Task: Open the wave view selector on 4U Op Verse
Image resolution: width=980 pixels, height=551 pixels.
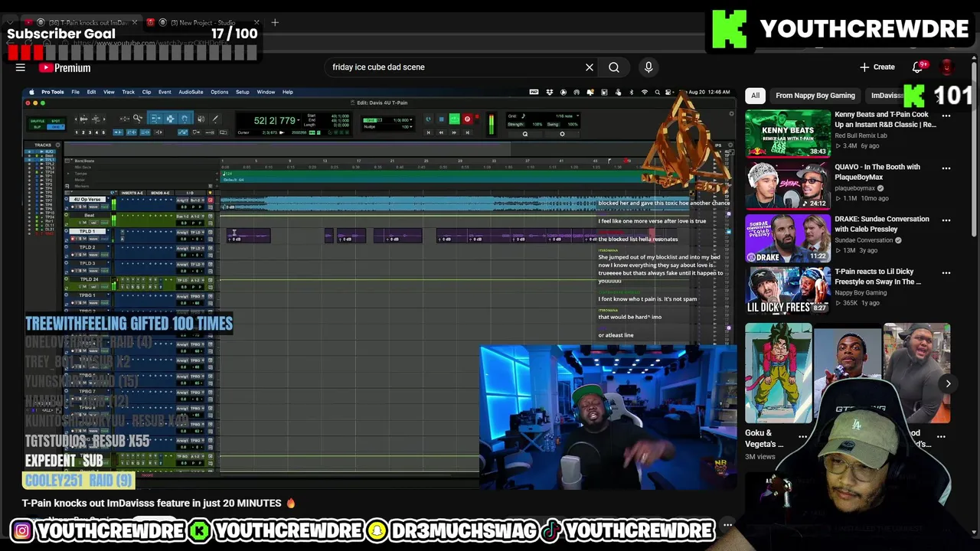Action: 93,207
